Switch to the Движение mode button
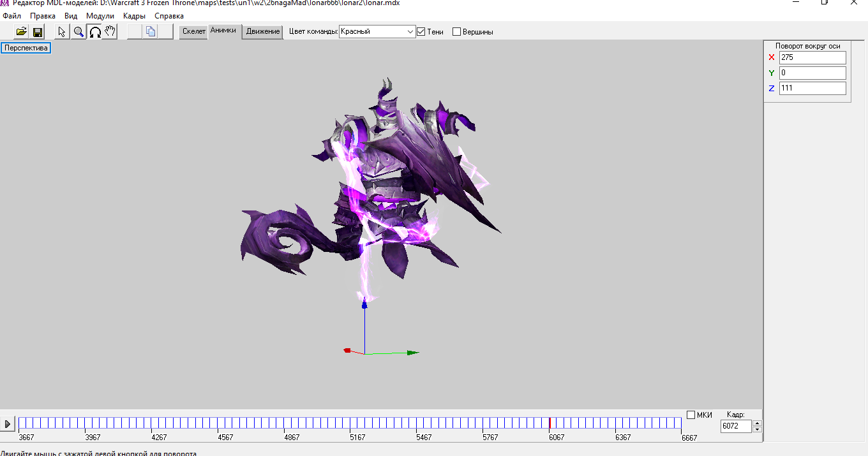Screen dimensions: 868x456 (x=263, y=31)
